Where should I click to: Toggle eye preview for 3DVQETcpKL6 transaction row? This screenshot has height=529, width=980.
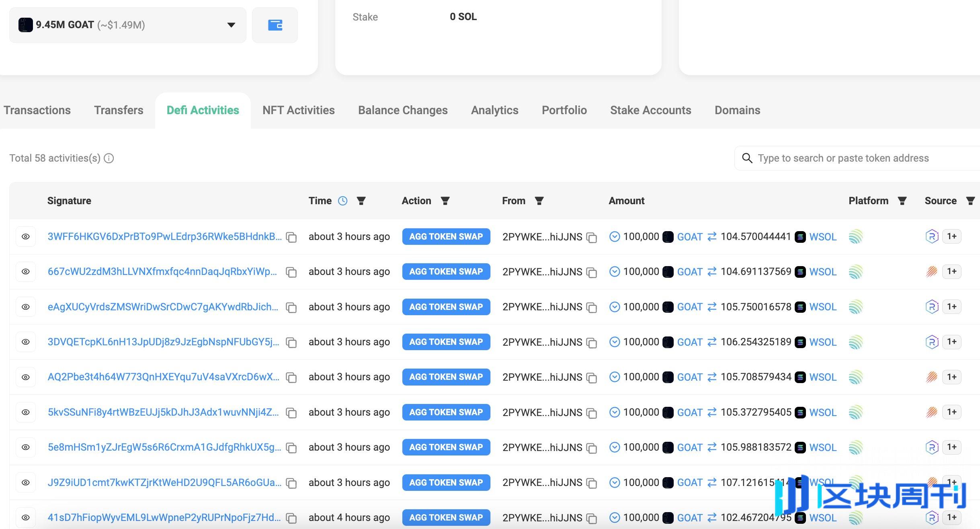[26, 342]
